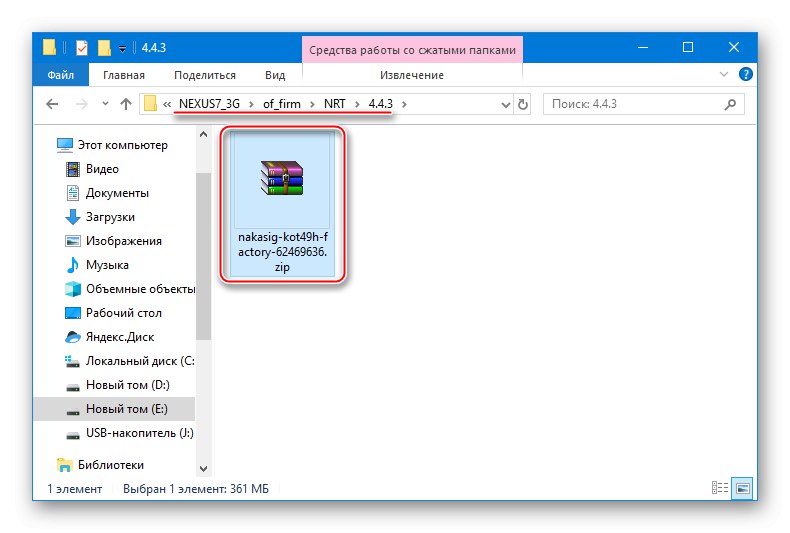Click the title bar folder icon
The width and height of the screenshot is (790, 533).
tap(49, 47)
